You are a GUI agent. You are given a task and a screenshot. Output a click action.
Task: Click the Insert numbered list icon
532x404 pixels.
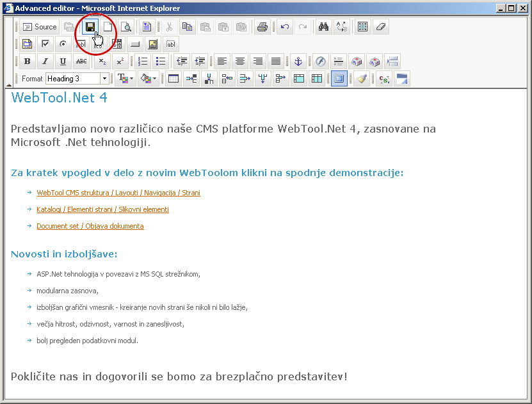143,61
